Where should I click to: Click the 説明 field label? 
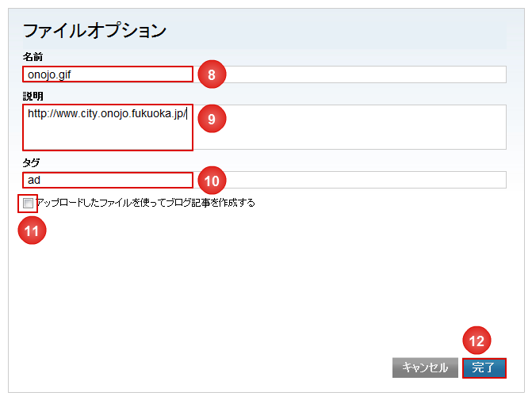pyautogui.click(x=33, y=96)
